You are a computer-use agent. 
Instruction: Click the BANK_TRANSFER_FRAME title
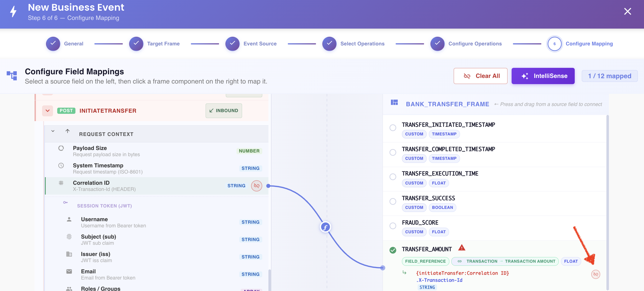tap(447, 104)
